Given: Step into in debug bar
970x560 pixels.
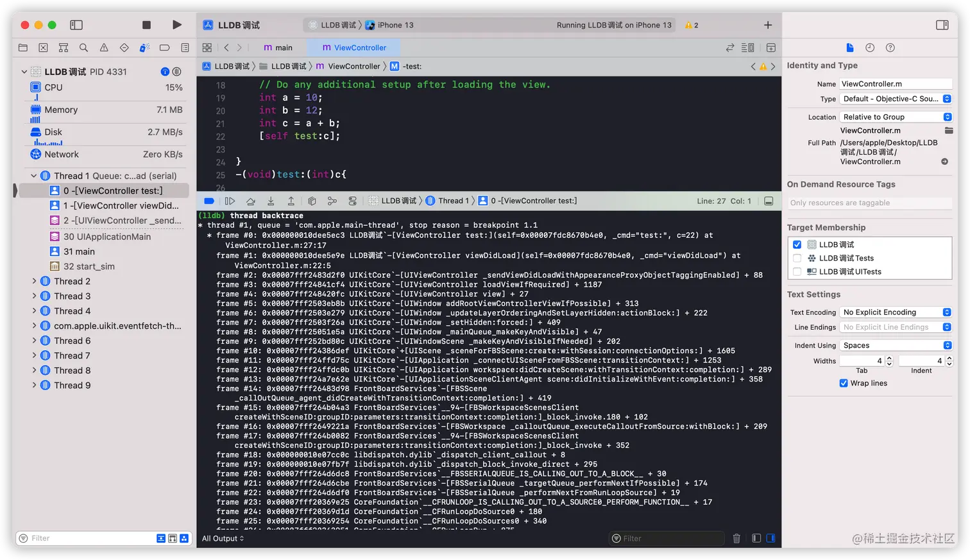Looking at the screenshot, I should [x=271, y=201].
